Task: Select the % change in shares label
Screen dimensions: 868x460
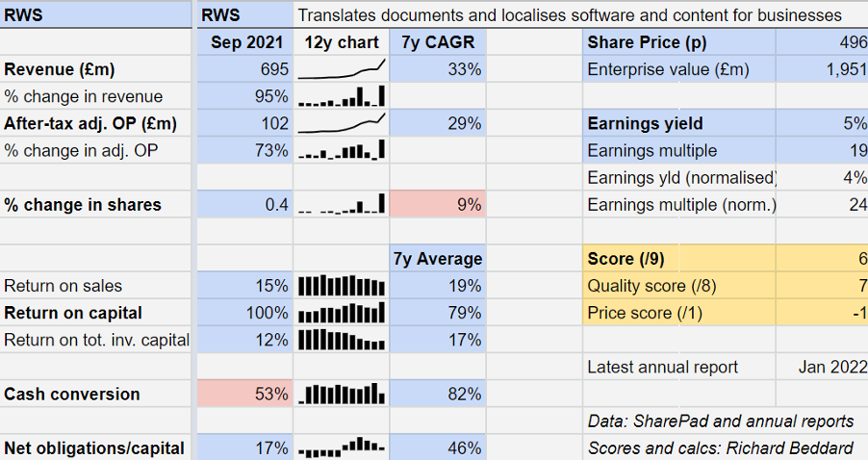Action: (96, 205)
